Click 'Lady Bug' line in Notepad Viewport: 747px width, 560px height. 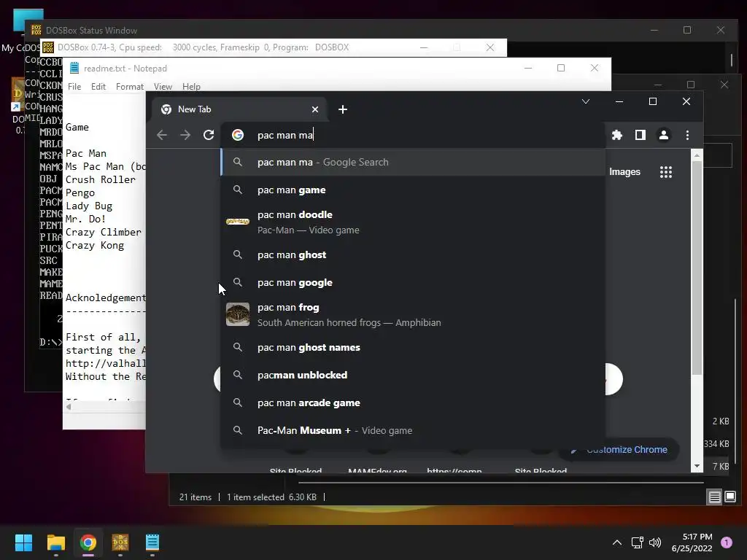pyautogui.click(x=89, y=206)
